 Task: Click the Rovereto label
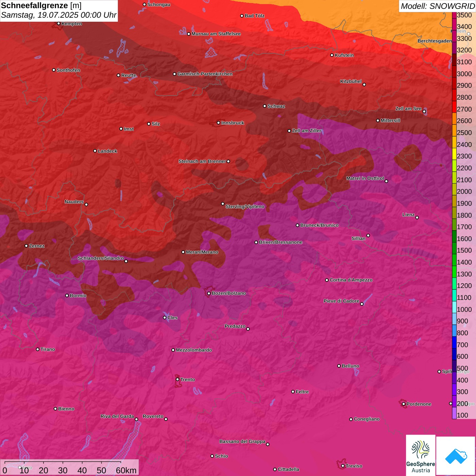(153, 416)
